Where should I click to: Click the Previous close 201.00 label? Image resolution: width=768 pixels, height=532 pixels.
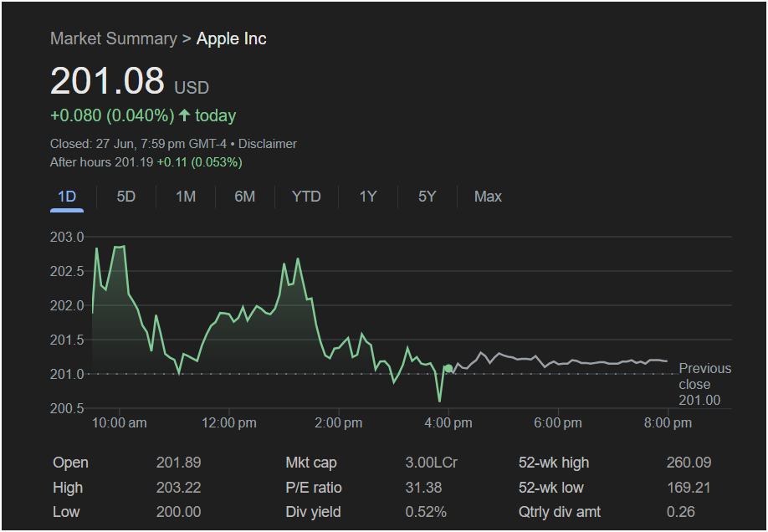[x=704, y=384]
